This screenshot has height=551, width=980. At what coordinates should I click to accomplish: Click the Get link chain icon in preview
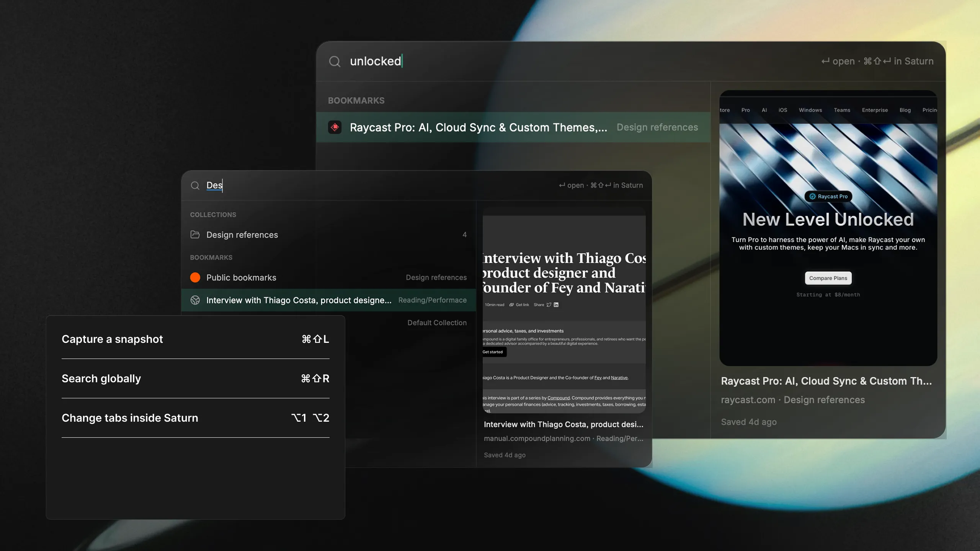pyautogui.click(x=511, y=305)
